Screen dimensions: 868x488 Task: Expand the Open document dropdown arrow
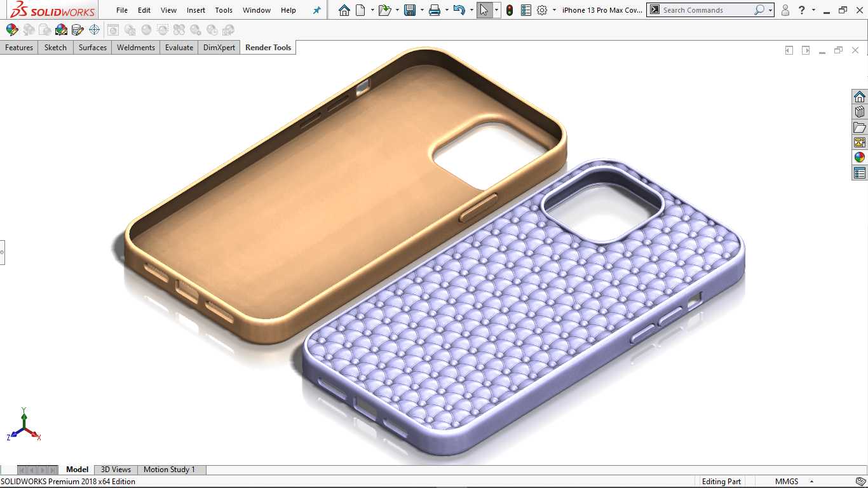pos(397,10)
